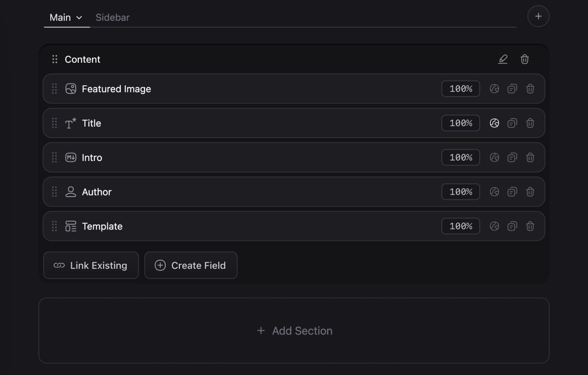Duplicate the Featured Image field
Image resolution: width=588 pixels, height=375 pixels.
(x=512, y=89)
